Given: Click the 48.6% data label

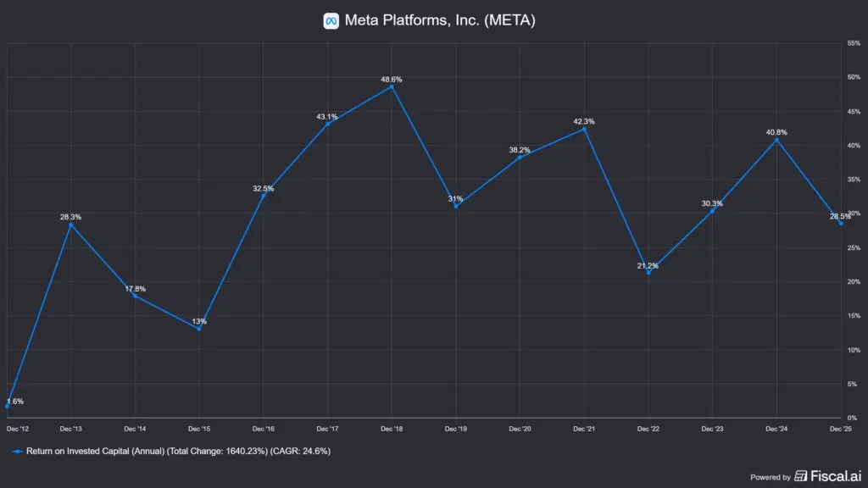Looking at the screenshot, I should coord(392,79).
